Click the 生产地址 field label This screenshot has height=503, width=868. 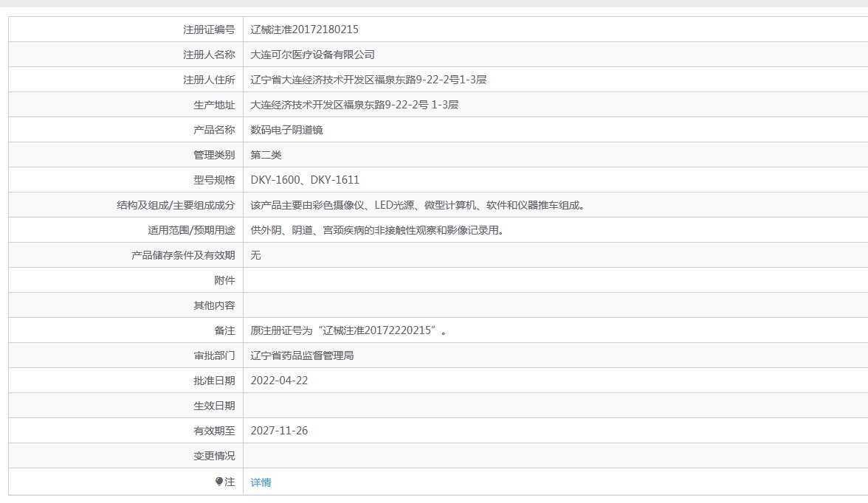(x=214, y=105)
